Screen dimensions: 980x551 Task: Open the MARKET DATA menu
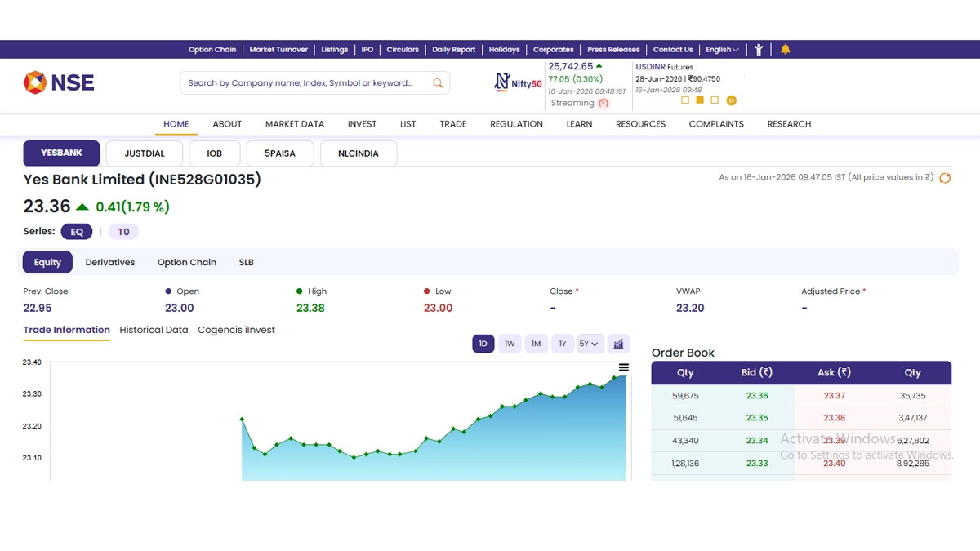[x=294, y=124]
